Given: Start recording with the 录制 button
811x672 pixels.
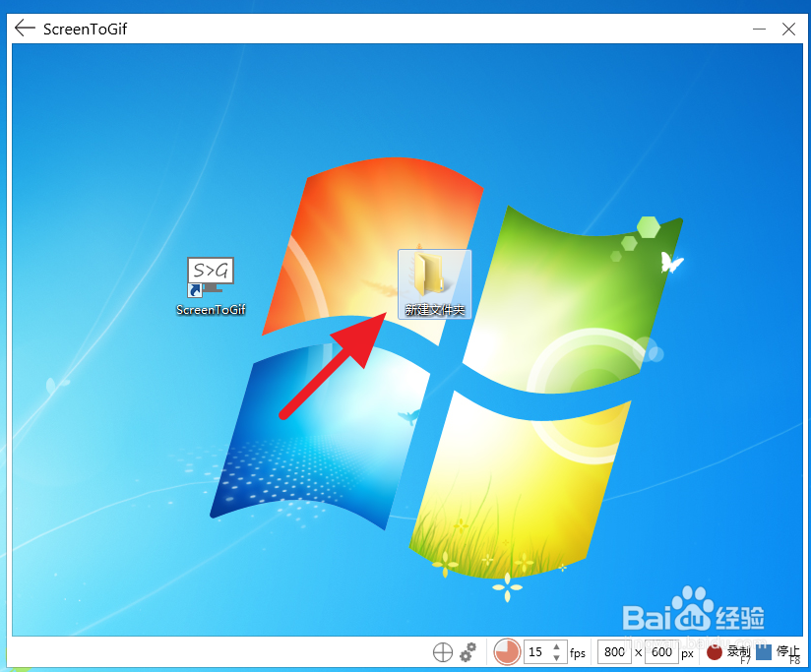Looking at the screenshot, I should (x=728, y=653).
